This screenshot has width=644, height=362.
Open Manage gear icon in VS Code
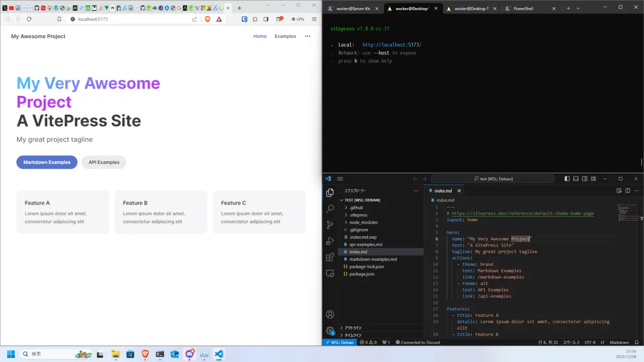point(330,330)
